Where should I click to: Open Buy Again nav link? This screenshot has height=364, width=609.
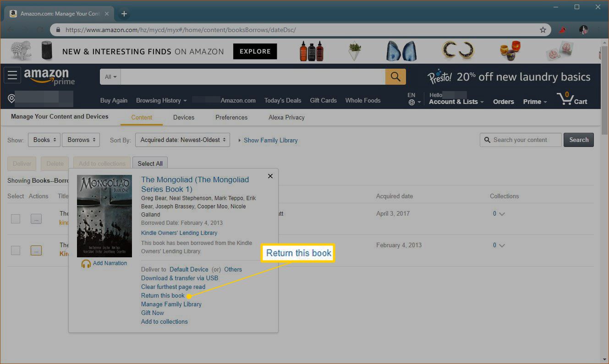114,101
